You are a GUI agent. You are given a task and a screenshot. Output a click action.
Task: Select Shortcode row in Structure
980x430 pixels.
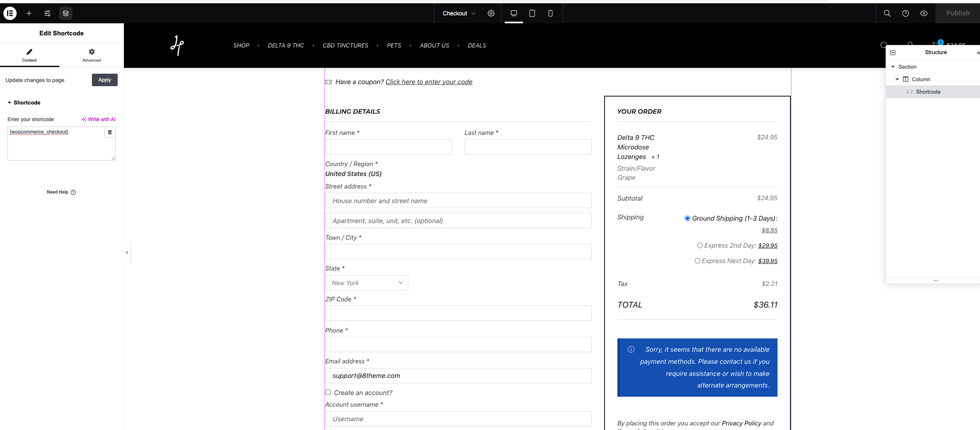tap(933, 92)
